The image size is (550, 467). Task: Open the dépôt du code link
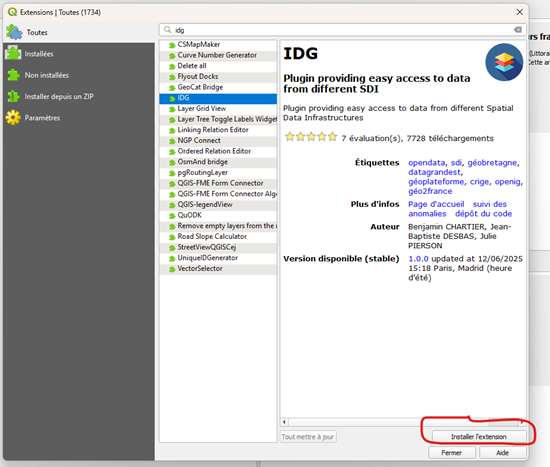(483, 214)
